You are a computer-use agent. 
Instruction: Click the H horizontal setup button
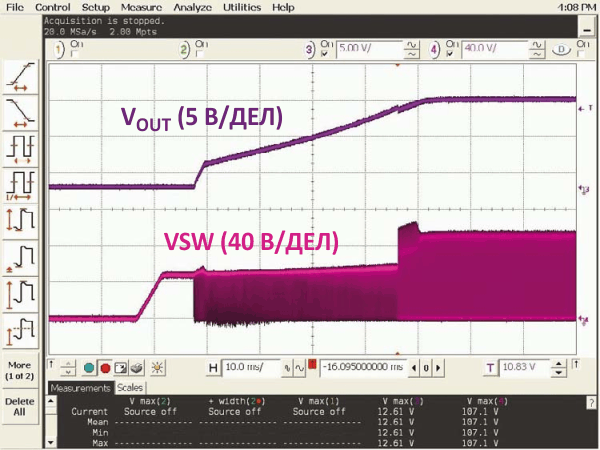point(213,368)
